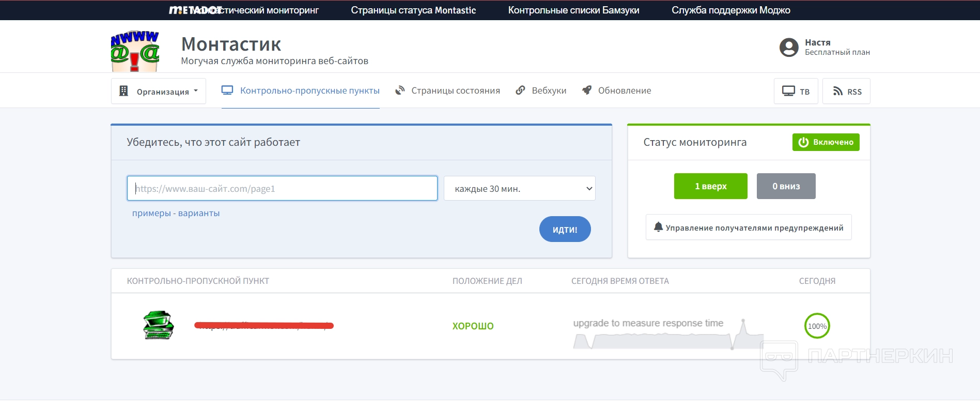
Task: Open the Обновление tab
Action: pos(616,90)
